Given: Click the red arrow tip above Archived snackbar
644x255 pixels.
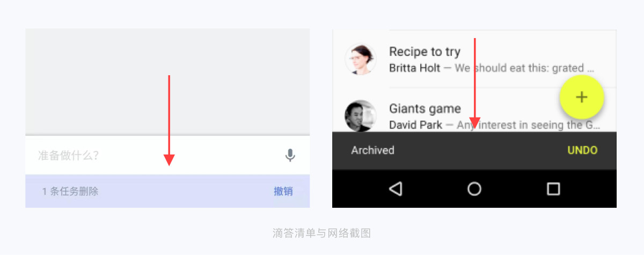Looking at the screenshot, I should coord(474,122).
